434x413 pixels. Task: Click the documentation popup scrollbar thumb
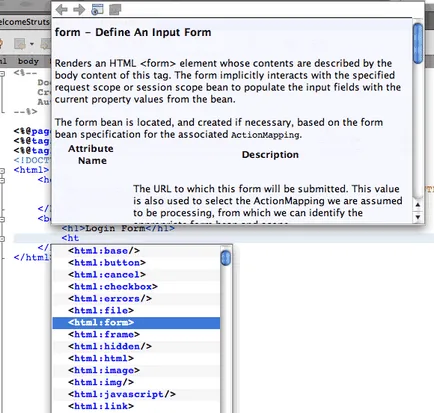coord(418,43)
